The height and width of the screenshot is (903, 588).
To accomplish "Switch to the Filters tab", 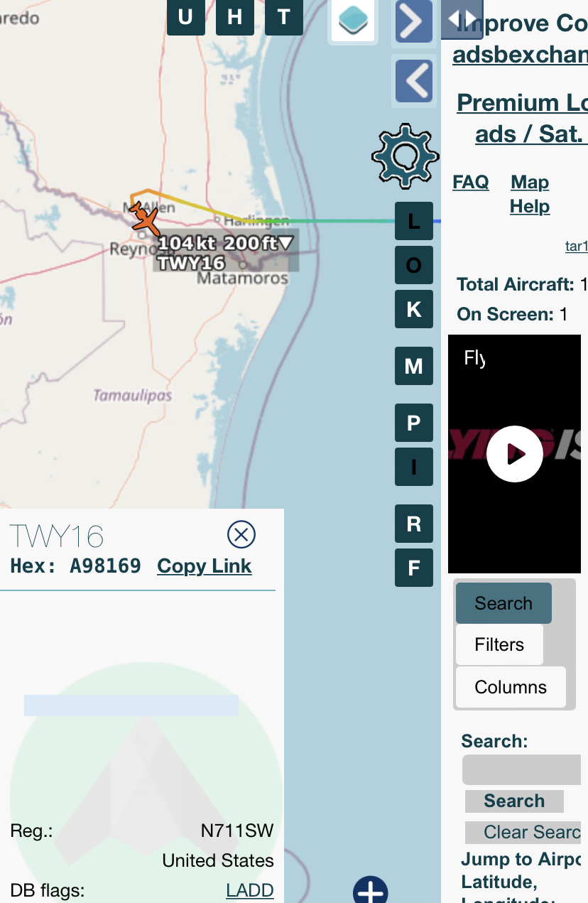I will (x=499, y=644).
